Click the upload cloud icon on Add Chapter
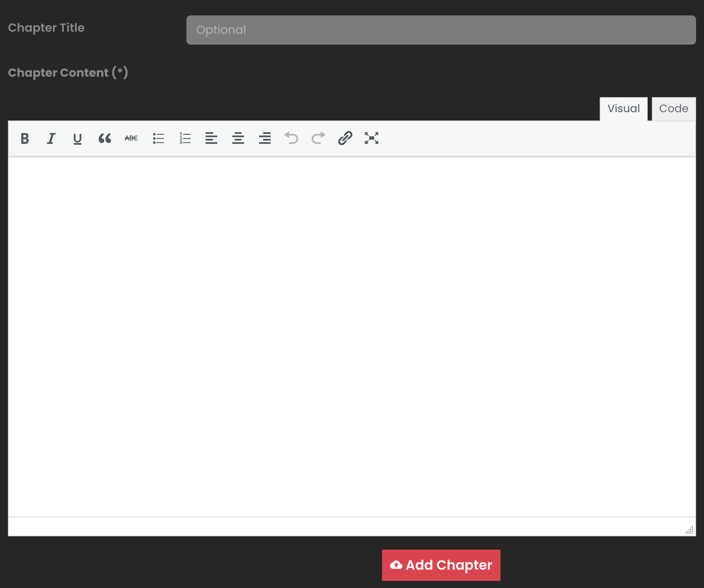The height and width of the screenshot is (588, 704). coord(395,565)
